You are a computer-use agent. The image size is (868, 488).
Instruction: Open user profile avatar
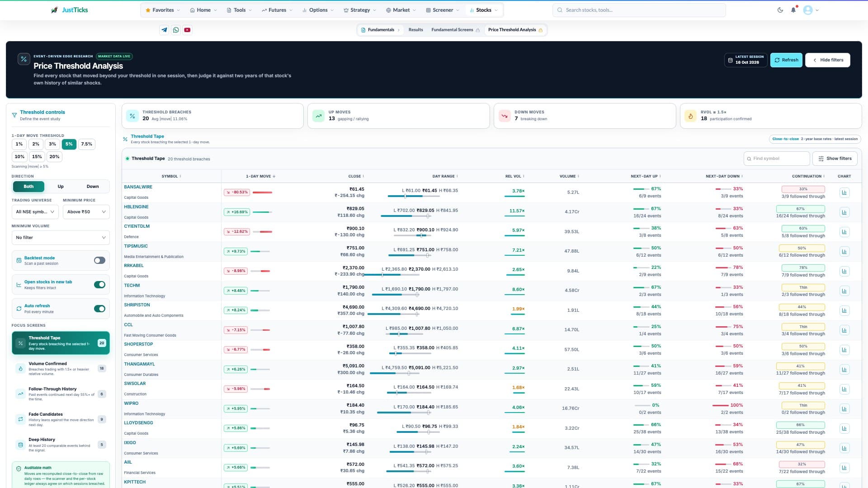(808, 10)
